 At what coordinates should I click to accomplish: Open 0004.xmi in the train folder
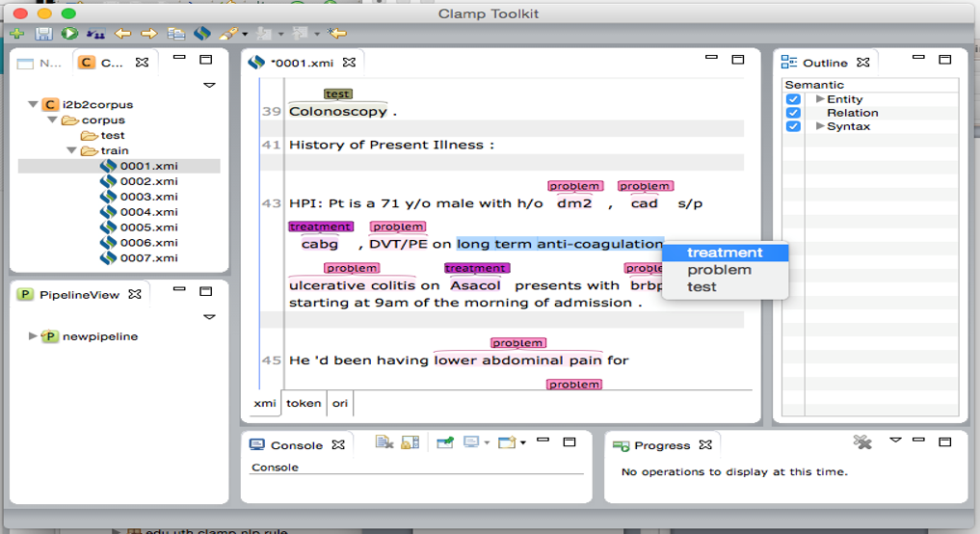point(148,212)
